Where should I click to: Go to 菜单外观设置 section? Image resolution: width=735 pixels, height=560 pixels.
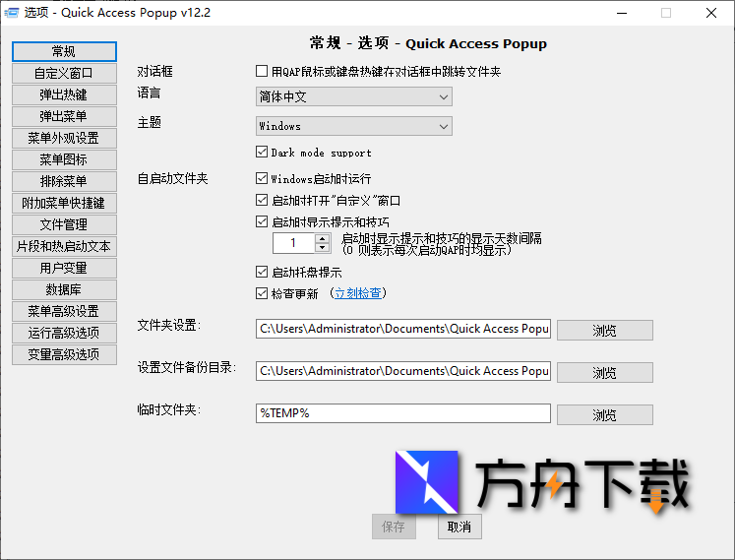pos(64,138)
